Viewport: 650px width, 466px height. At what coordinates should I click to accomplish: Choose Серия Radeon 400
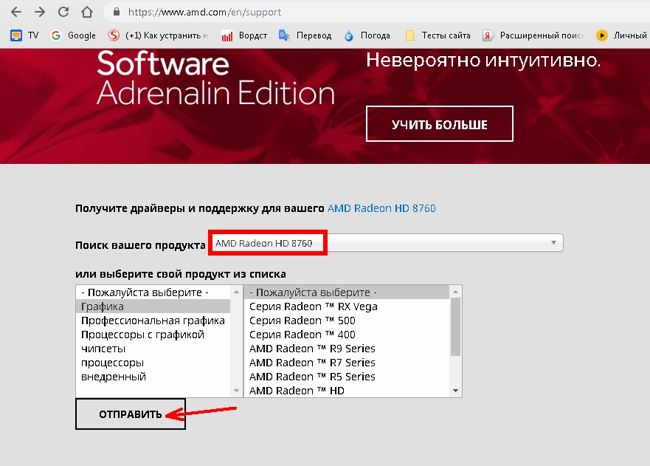[x=347, y=335]
